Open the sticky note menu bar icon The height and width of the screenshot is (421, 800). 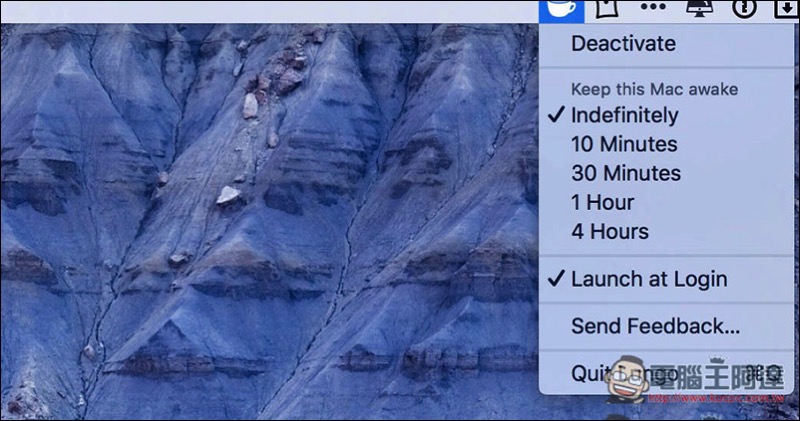click(604, 9)
